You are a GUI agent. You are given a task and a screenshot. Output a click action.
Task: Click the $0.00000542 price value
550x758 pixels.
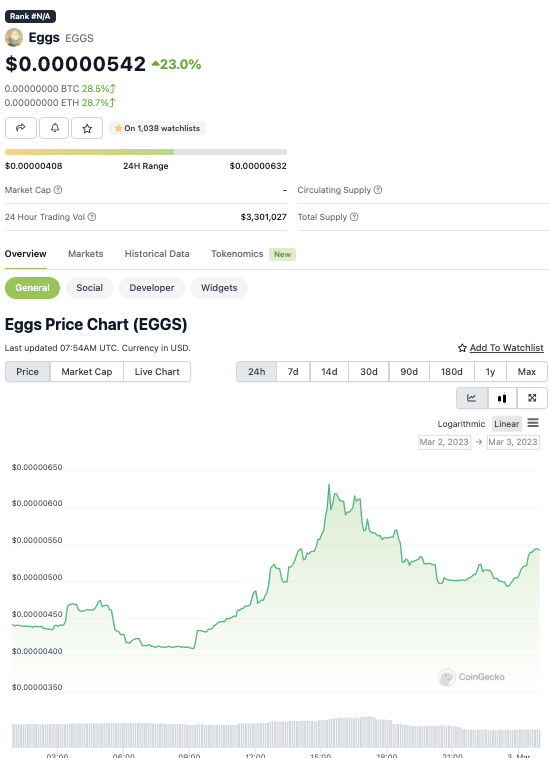tap(75, 64)
